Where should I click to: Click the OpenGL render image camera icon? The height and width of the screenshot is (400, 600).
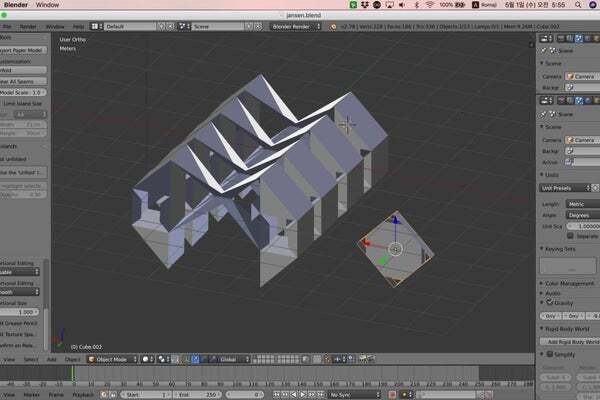tap(362, 359)
